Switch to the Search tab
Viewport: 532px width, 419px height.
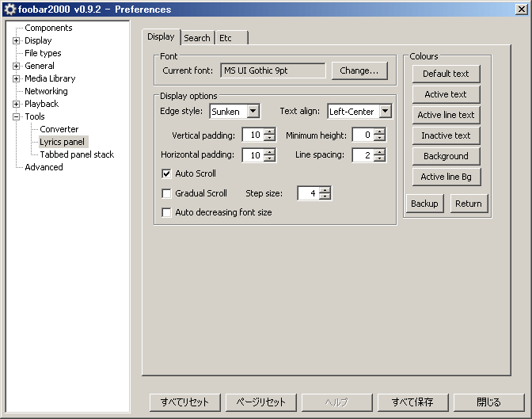pyautogui.click(x=197, y=38)
